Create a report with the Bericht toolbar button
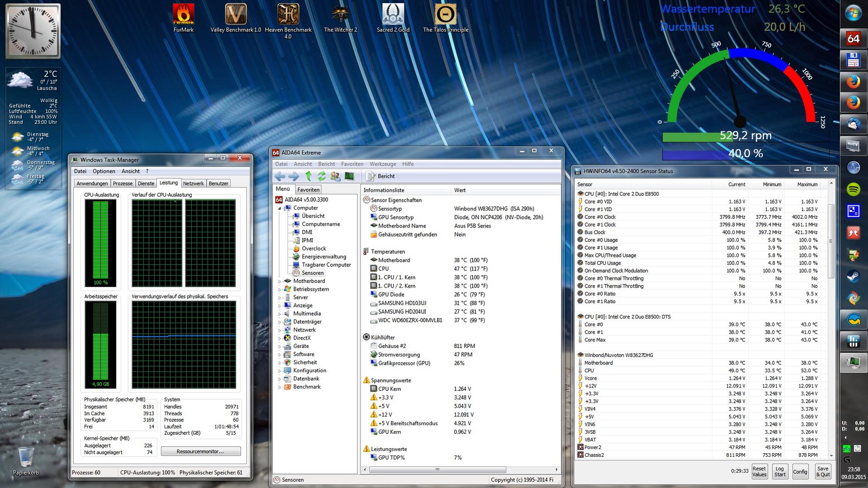This screenshot has width=868, height=488. [380, 176]
